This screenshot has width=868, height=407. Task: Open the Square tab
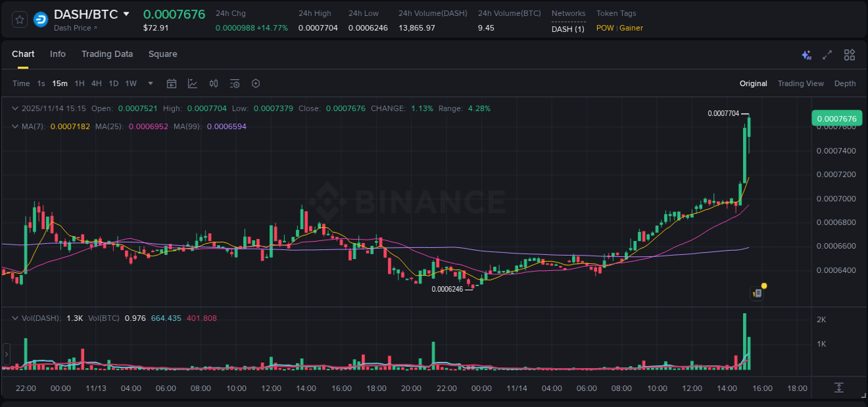(x=162, y=53)
